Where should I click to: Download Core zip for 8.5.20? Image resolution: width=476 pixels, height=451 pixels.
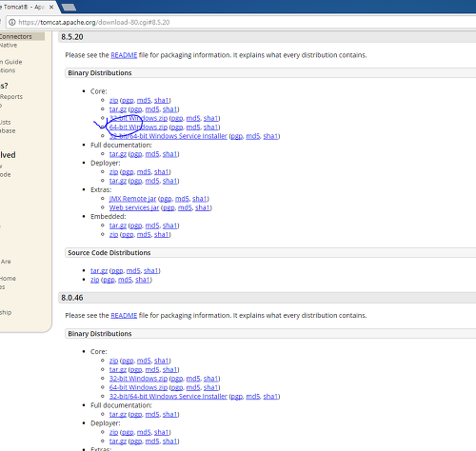click(113, 100)
